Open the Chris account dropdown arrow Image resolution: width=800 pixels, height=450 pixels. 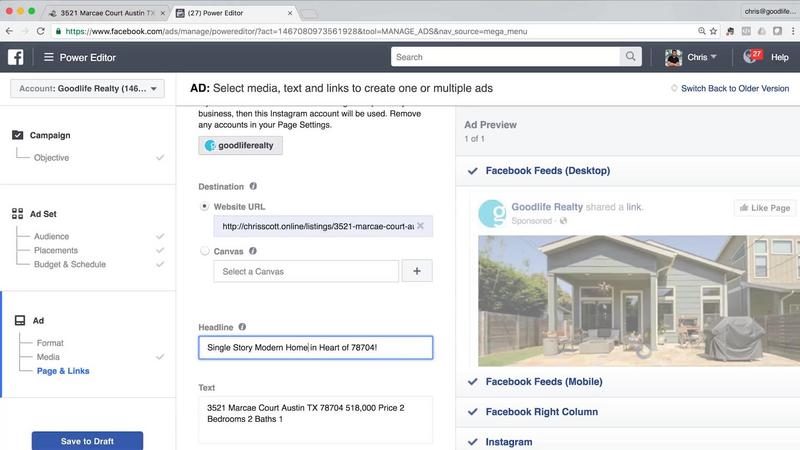pyautogui.click(x=713, y=57)
